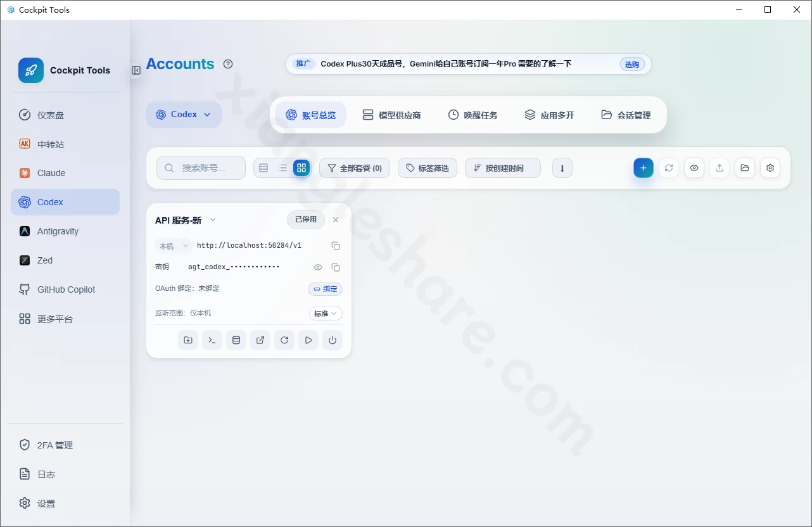
Task: Click 监听范围: 仅本机 text
Action: 183,313
